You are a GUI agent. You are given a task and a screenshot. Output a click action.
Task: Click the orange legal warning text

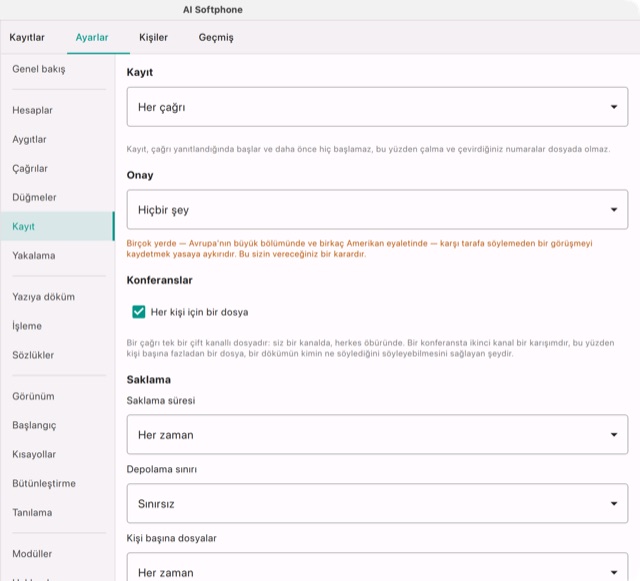click(x=359, y=249)
